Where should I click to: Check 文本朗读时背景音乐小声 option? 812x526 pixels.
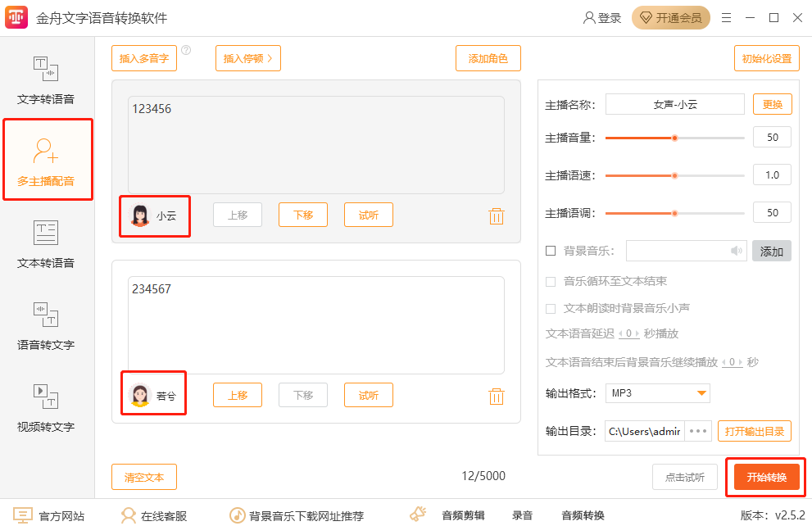551,308
